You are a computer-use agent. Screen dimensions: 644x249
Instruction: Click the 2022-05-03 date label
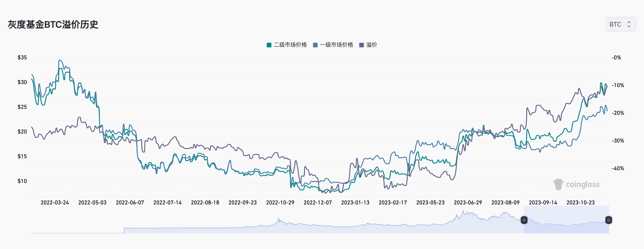[x=92, y=203]
